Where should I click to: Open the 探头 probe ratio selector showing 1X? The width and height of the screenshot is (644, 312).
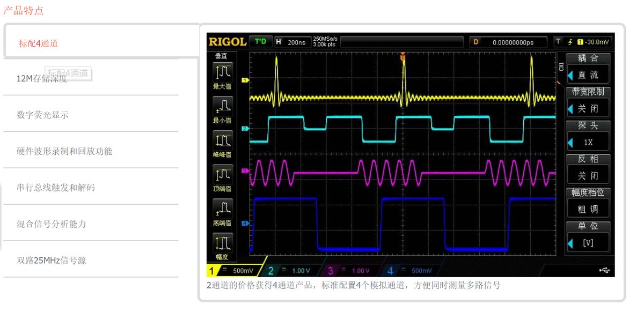(588, 143)
